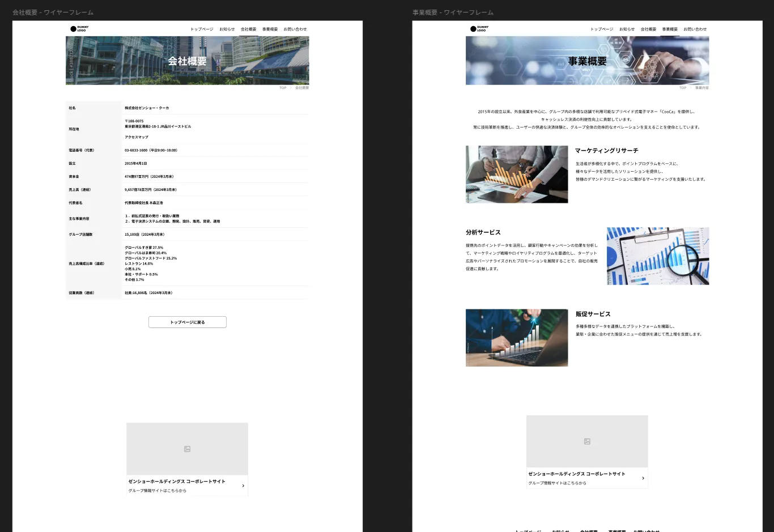Click コーポレートサイト card title in 会社概要 frame
The image size is (774, 532).
click(177, 482)
